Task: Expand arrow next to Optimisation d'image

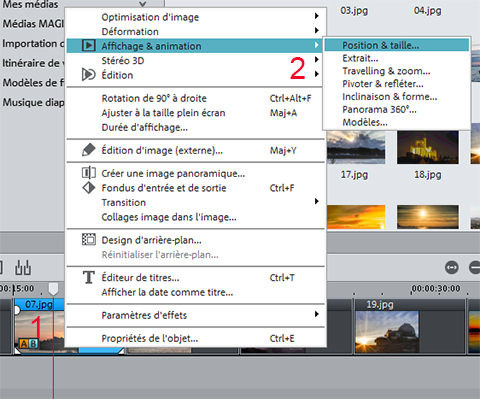Action: [316, 16]
